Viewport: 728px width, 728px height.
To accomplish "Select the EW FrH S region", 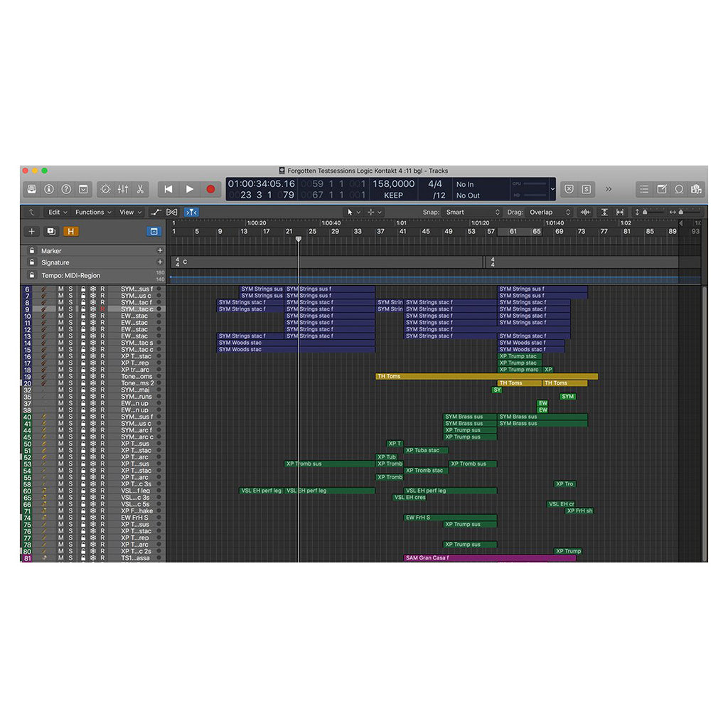I will click(x=450, y=518).
